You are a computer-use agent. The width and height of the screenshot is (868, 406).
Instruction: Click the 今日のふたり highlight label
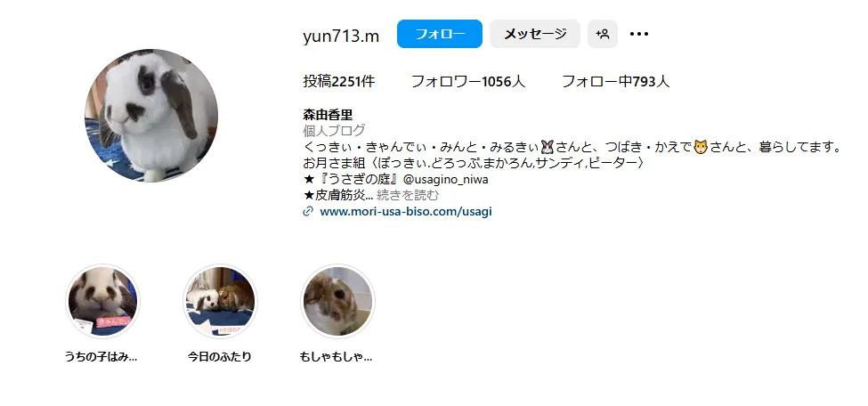click(x=220, y=357)
